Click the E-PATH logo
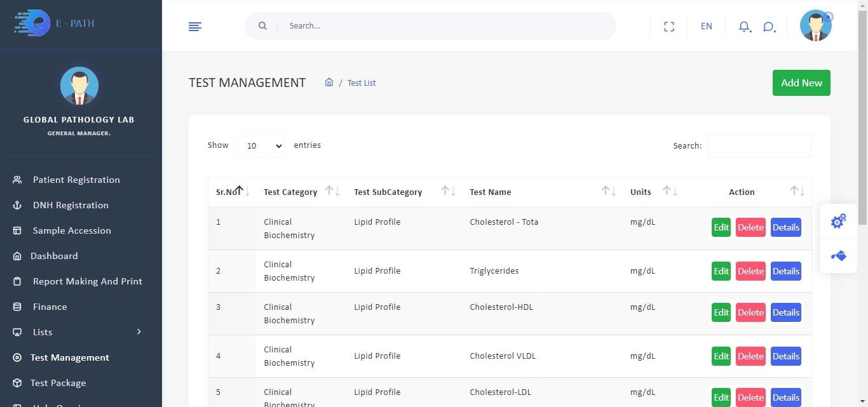The image size is (868, 407). coord(55,23)
